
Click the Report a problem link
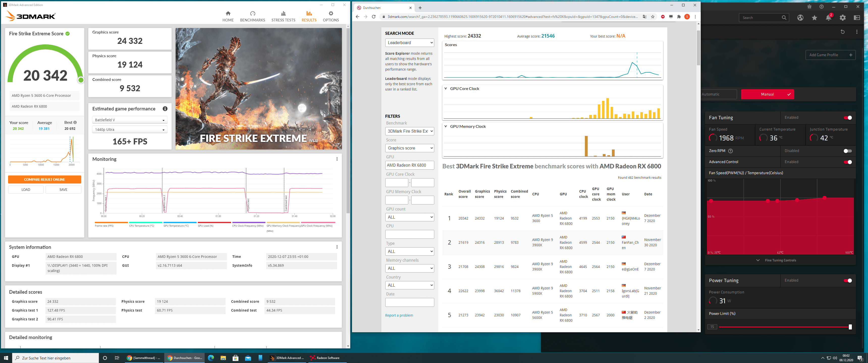[x=399, y=315]
